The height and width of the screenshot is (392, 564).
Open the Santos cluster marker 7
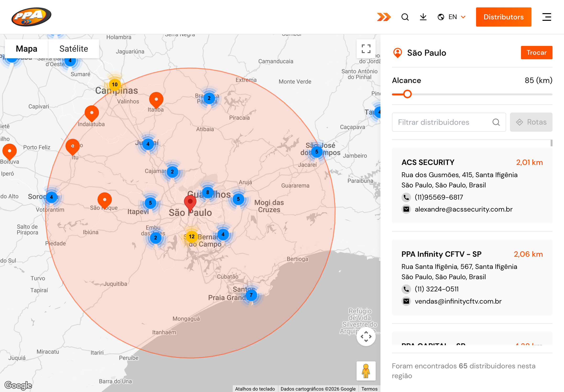251,295
